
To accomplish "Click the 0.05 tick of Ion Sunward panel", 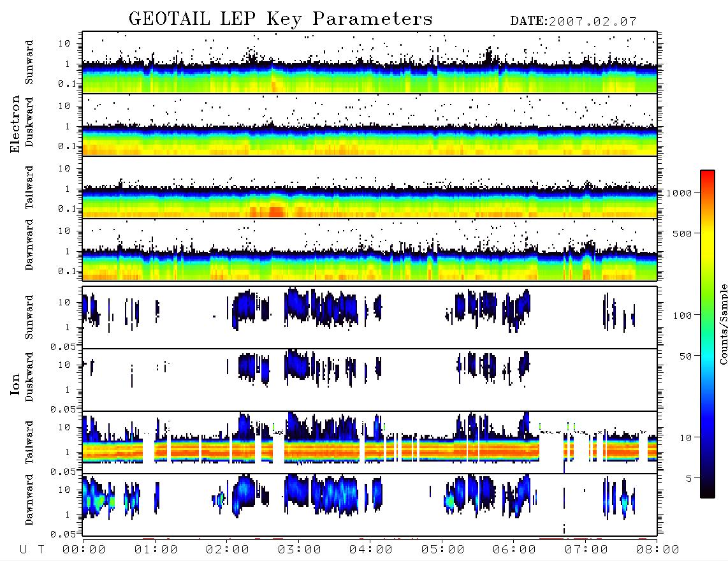I will point(62,346).
